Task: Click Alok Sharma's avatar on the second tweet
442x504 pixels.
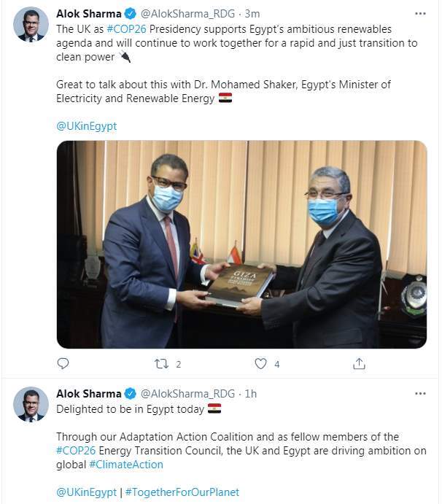Action: pos(31,404)
